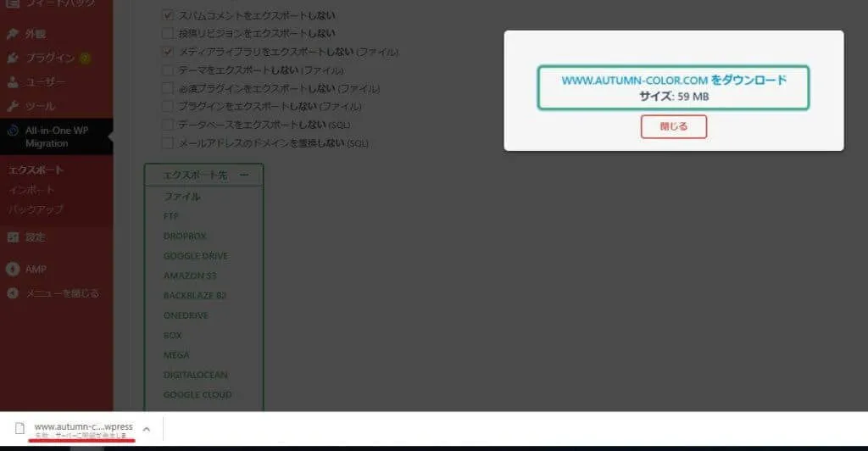Enable テーマをエクスポートしない checkbox
The image size is (868, 451).
[x=168, y=70]
